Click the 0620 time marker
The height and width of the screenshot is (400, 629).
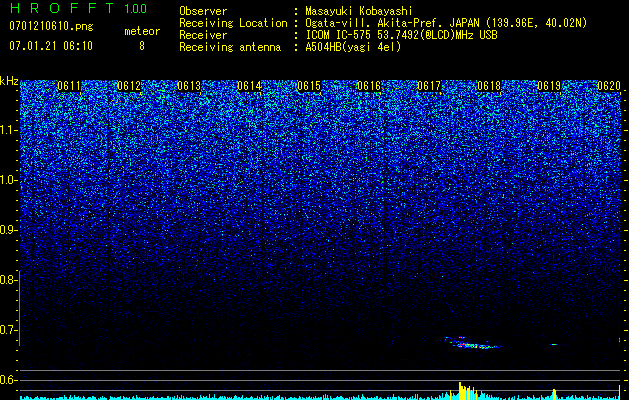[609, 86]
